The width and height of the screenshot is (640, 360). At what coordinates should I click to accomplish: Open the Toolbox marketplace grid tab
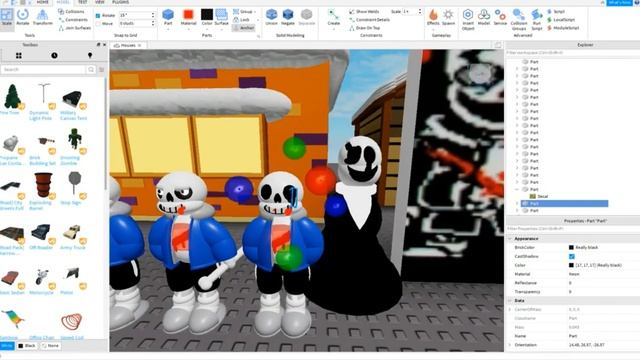(18, 56)
